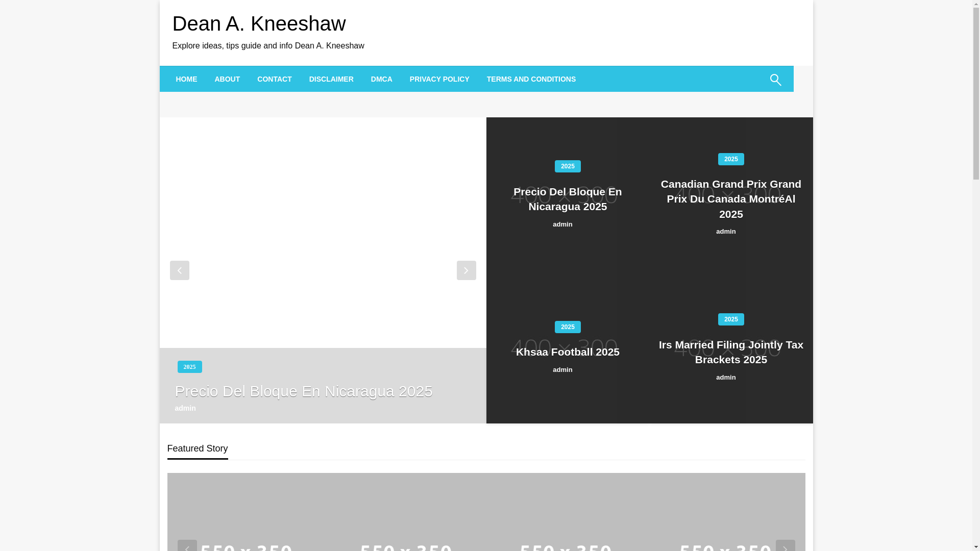Screen dimensions: 980x551
Task: Open Precio Del Bloque En Nicaragua 2025 grid article
Action: pyautogui.click(x=568, y=199)
